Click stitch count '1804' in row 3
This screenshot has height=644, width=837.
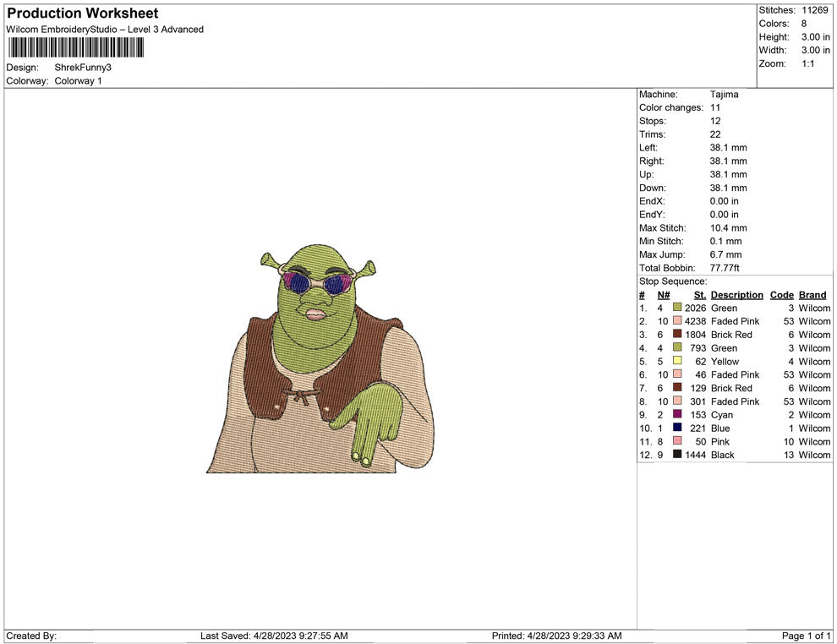pos(696,335)
